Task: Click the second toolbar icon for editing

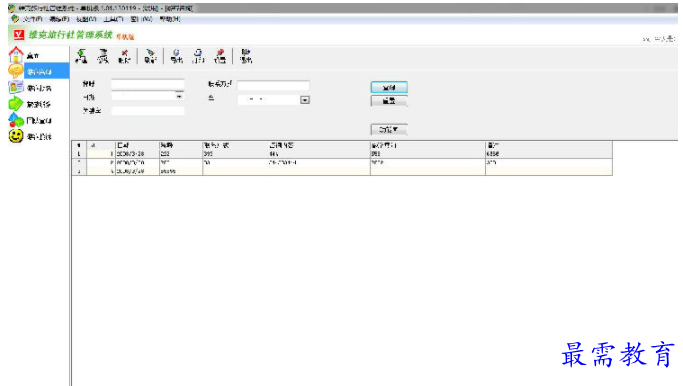Action: pyautogui.click(x=103, y=56)
